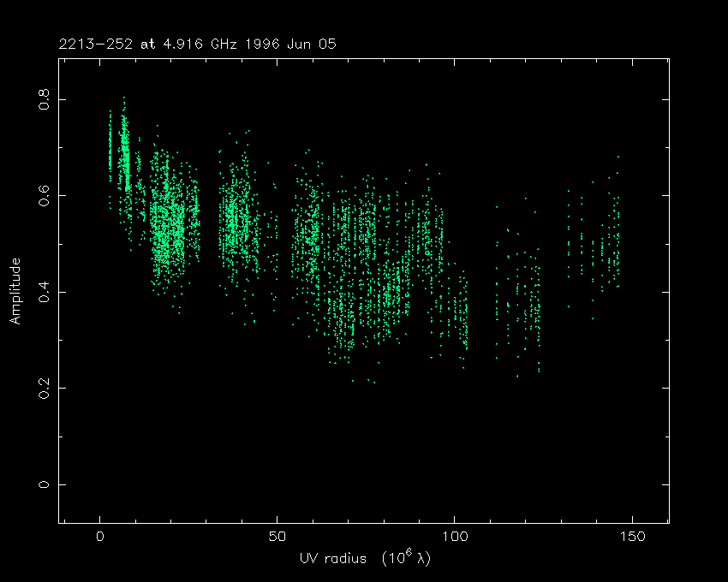Select the vertical "Amplitude" y-axis label
This screenshot has height=582, width=728.
pos(15,291)
